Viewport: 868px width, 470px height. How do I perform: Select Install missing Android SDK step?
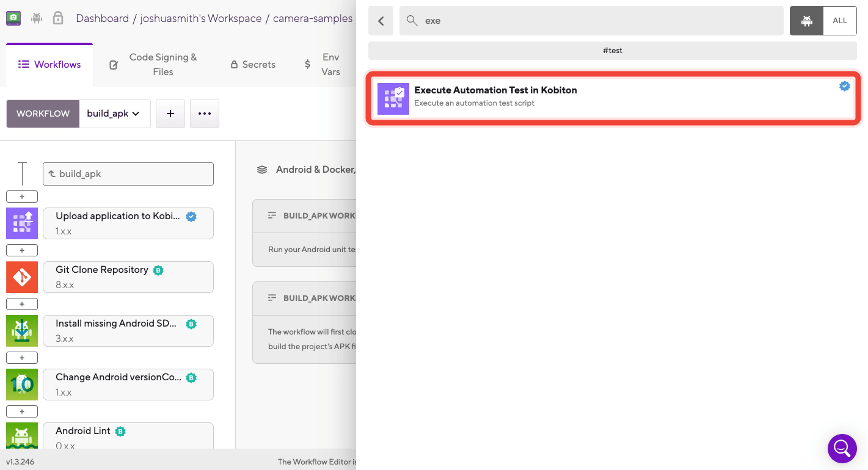pyautogui.click(x=128, y=331)
